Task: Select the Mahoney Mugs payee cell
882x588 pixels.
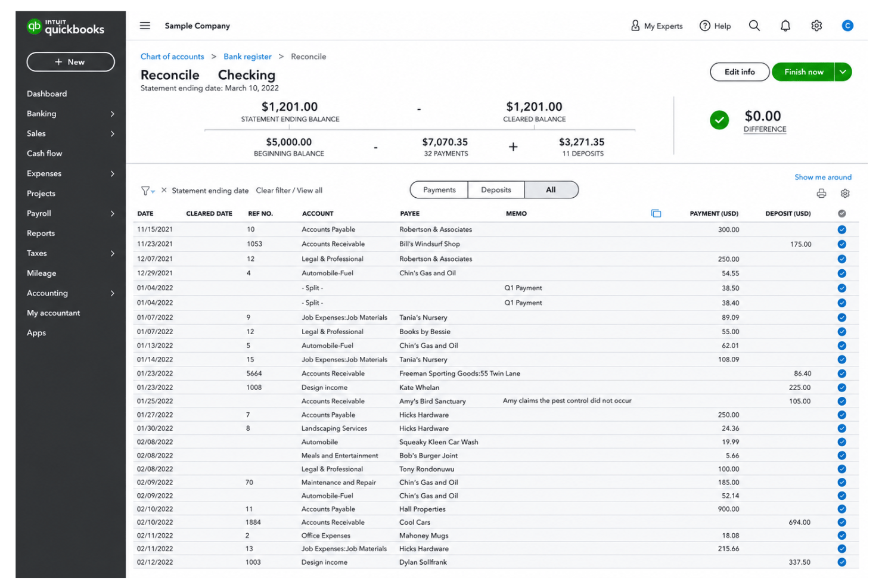Action: point(424,536)
